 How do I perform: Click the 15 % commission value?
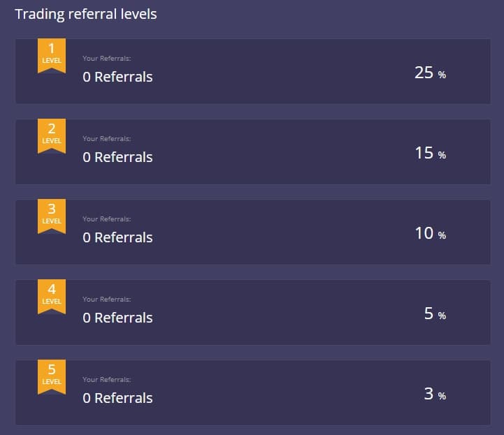[x=429, y=153]
